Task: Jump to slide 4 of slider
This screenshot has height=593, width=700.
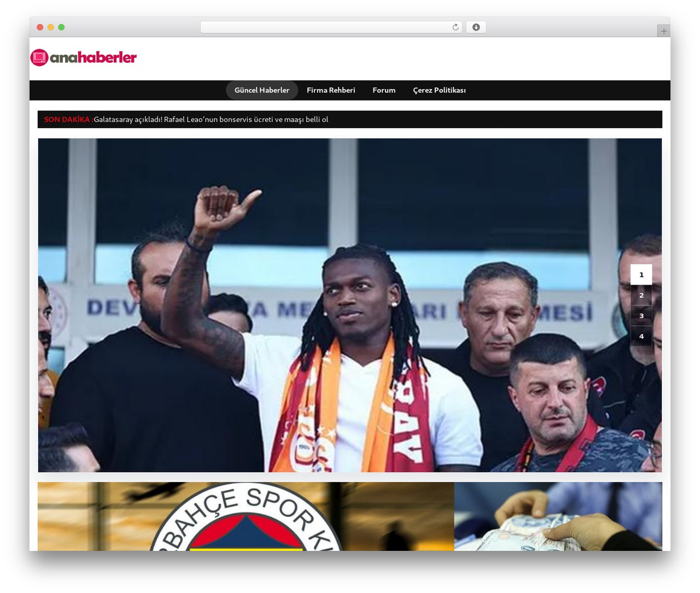Action: [x=641, y=336]
